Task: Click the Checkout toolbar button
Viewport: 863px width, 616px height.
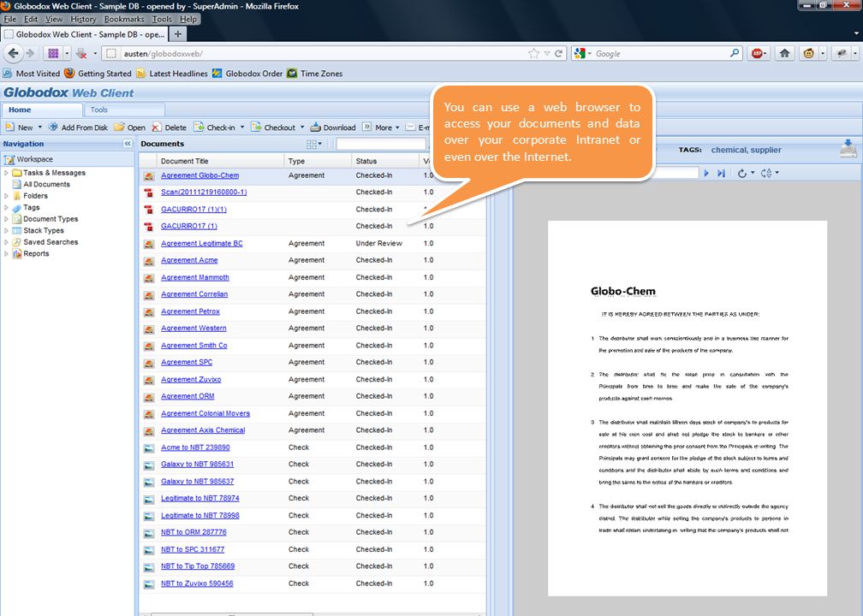Action: (273, 127)
